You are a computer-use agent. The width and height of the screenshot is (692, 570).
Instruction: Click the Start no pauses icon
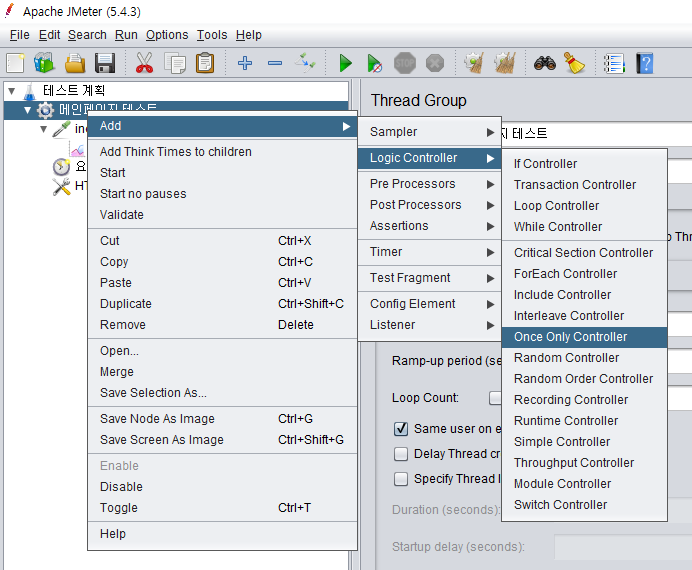374,63
